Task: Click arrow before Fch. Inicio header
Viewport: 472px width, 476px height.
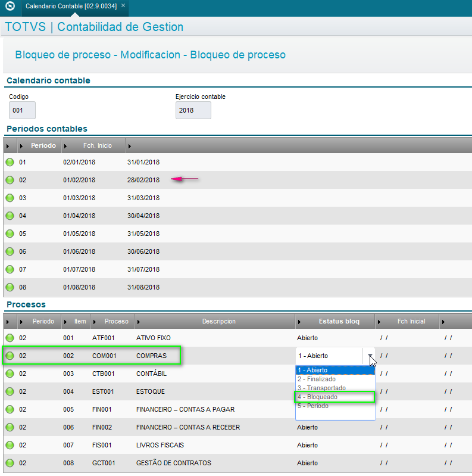Action: (x=65, y=147)
